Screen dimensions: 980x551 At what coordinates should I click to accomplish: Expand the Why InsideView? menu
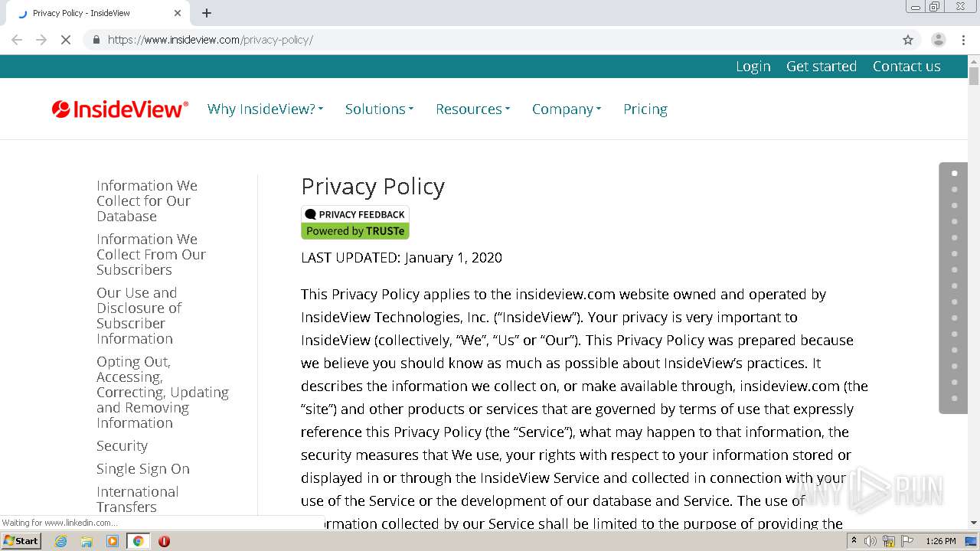[x=265, y=109]
